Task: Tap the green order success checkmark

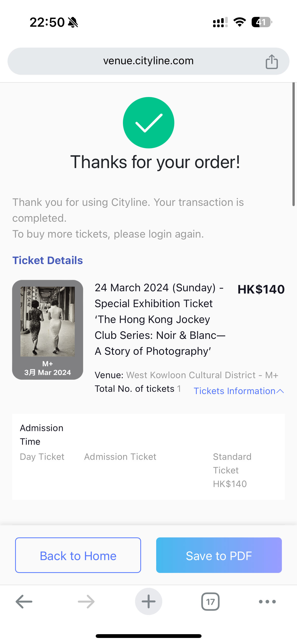Action: click(x=148, y=123)
